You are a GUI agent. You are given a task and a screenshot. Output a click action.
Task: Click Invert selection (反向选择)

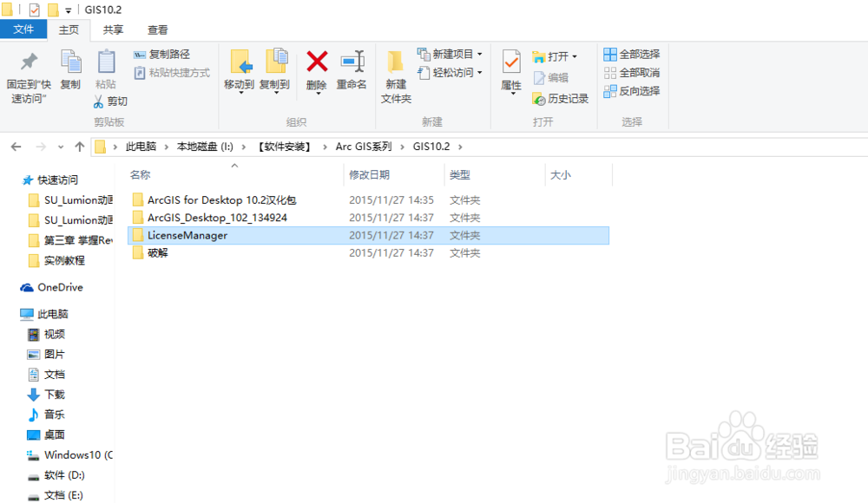click(x=632, y=91)
